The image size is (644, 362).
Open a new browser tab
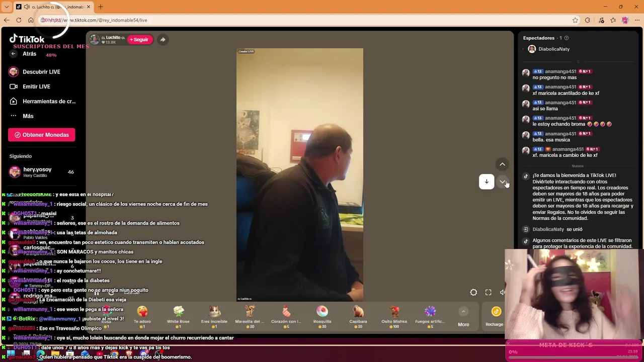tap(101, 7)
